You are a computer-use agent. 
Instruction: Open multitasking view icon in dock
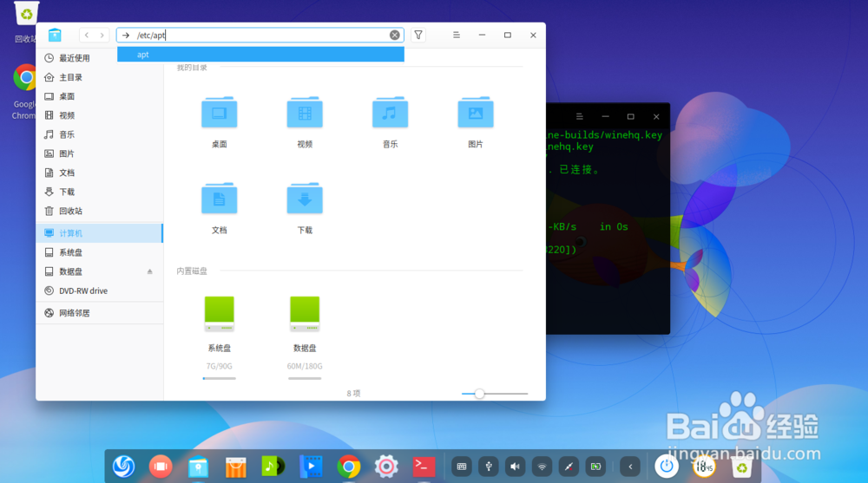[161, 467]
